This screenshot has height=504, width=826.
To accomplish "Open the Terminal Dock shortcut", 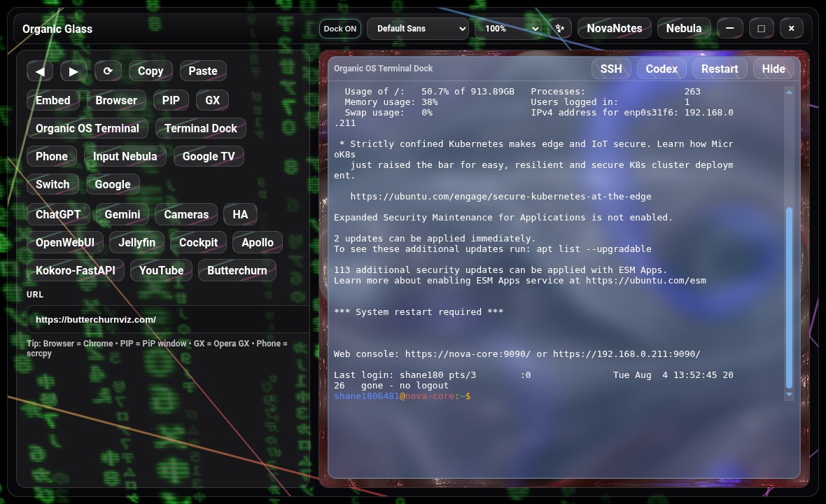I will point(201,129).
